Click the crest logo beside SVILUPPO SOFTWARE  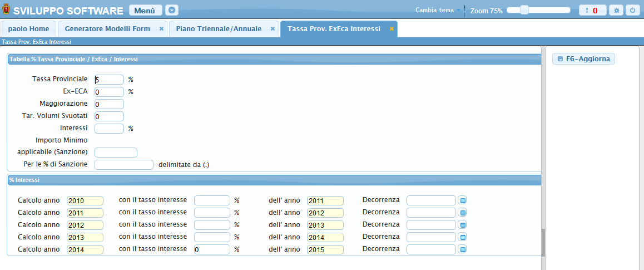point(6,10)
